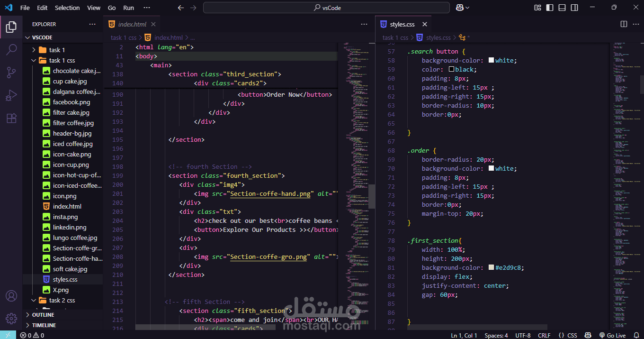Screen dimensions: 644x339
Task: Open the Accounts menu icon
Action: coord(11,296)
